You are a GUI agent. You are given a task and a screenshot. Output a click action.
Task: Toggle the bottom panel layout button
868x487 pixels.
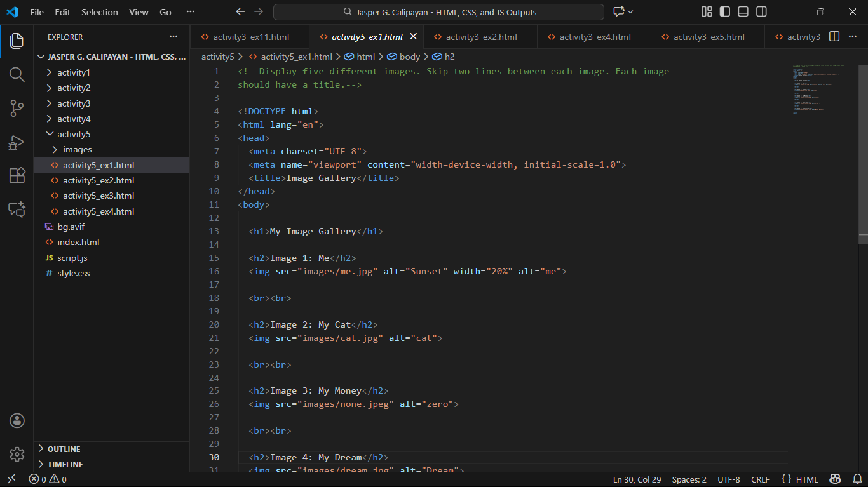pos(743,12)
